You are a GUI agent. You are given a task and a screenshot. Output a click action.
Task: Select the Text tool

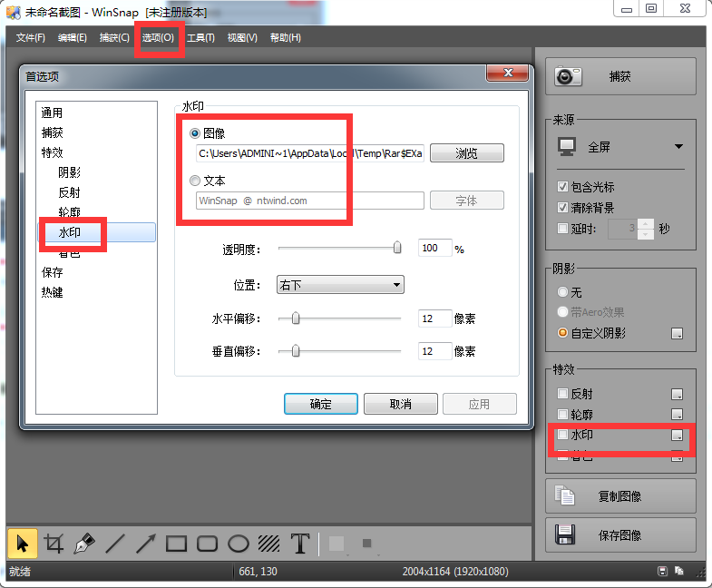pyautogui.click(x=300, y=544)
